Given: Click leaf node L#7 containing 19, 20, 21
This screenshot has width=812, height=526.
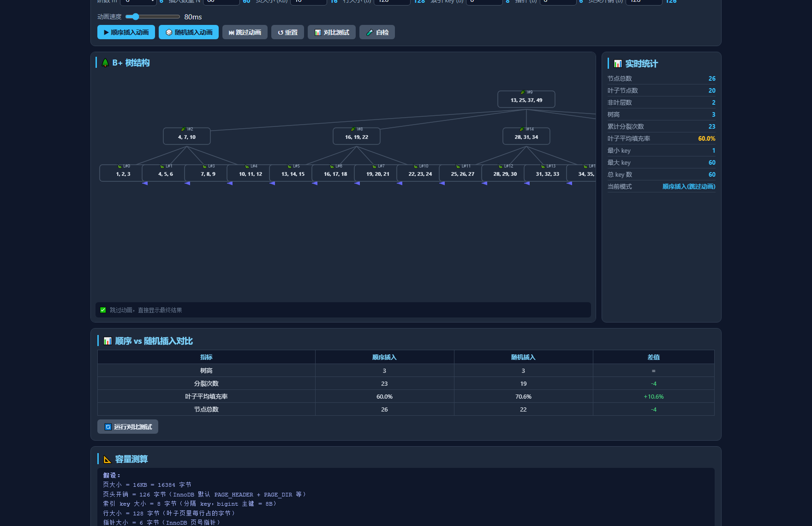Looking at the screenshot, I should coord(378,173).
